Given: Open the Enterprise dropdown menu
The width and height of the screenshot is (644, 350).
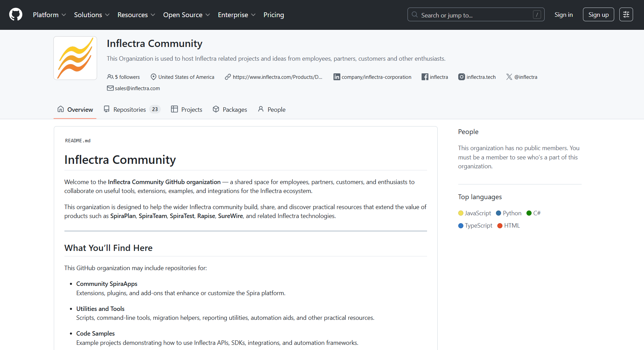Looking at the screenshot, I should pyautogui.click(x=237, y=15).
